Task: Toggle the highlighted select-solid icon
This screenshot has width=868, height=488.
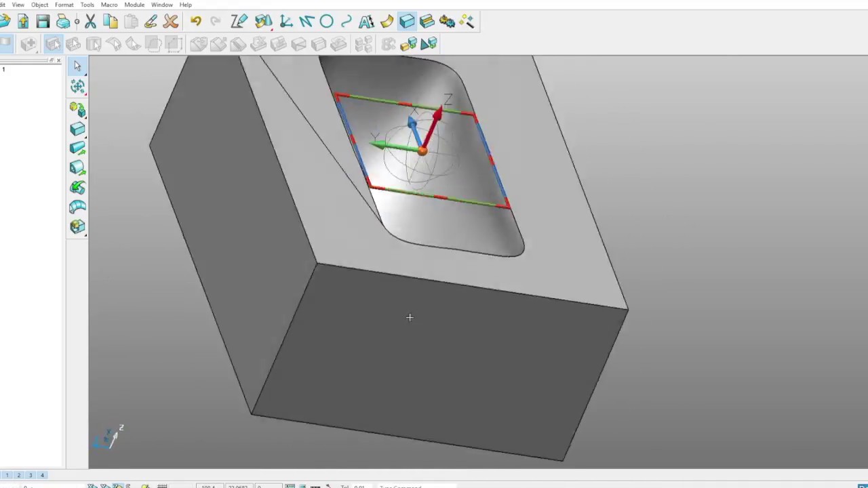Action: (53, 44)
